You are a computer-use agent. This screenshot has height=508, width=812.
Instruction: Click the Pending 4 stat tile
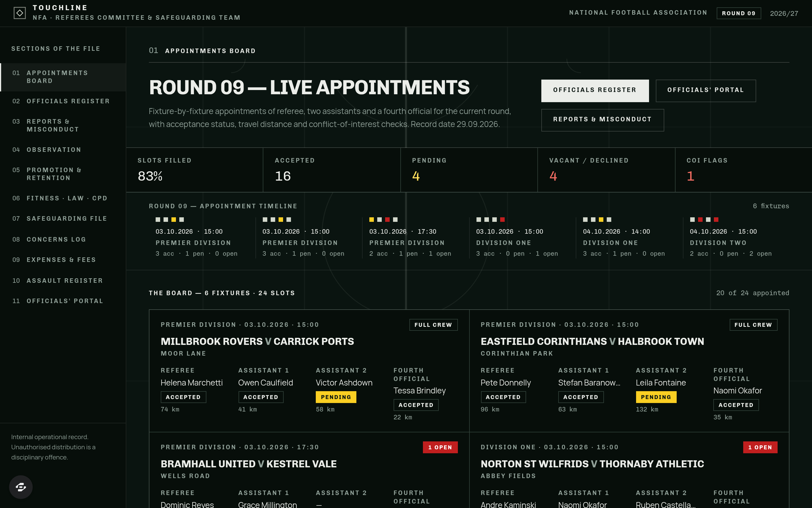pyautogui.click(x=469, y=170)
